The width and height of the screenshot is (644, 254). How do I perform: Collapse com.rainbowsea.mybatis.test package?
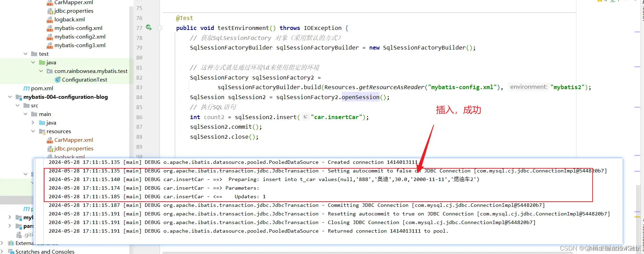(41, 71)
